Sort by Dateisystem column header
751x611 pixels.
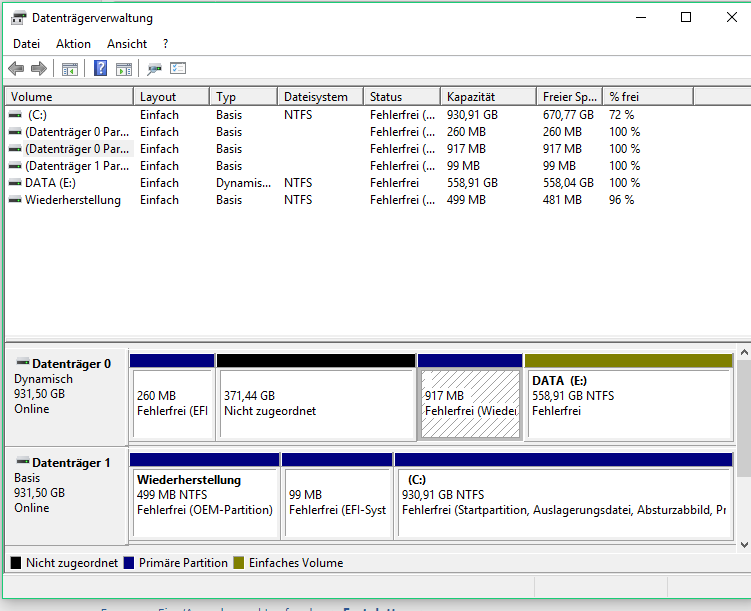(320, 97)
